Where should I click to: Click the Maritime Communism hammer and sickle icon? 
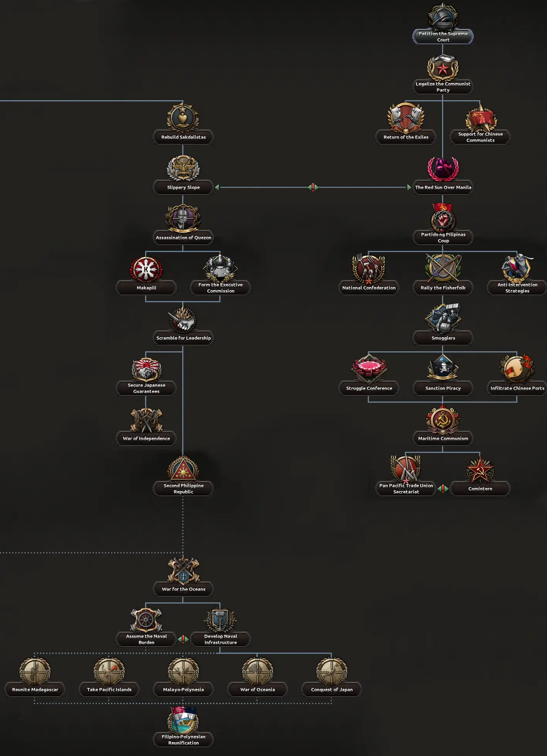point(443,419)
